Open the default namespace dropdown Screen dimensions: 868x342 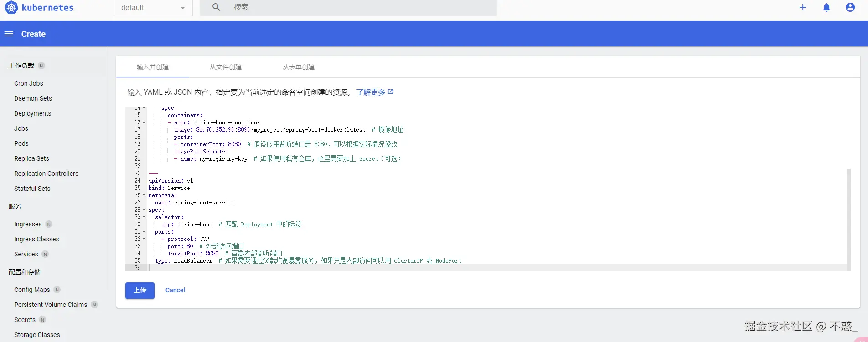(153, 8)
